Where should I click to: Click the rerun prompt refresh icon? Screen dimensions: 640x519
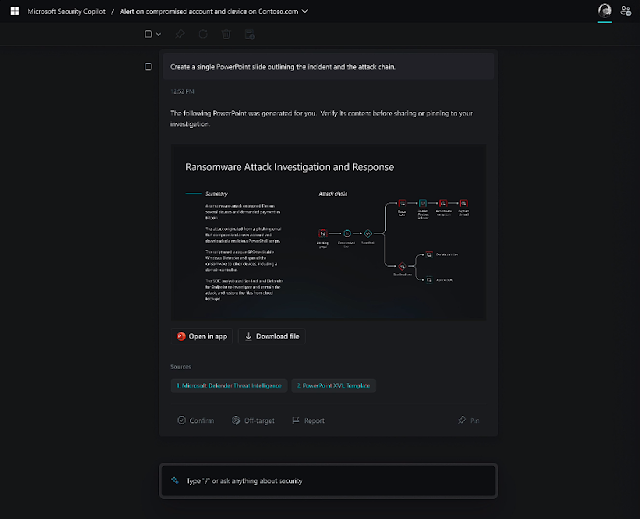(203, 34)
